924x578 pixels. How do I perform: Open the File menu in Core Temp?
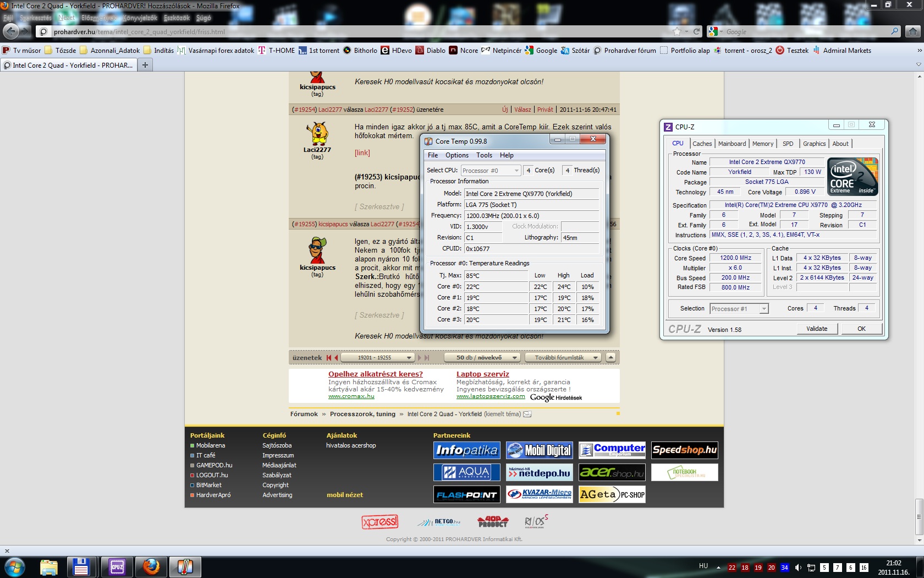[x=433, y=155]
